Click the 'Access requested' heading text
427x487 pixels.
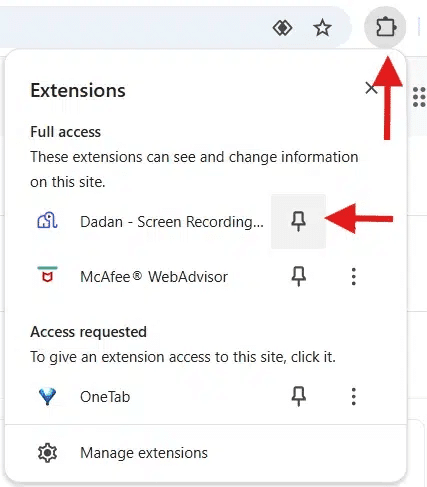click(88, 332)
